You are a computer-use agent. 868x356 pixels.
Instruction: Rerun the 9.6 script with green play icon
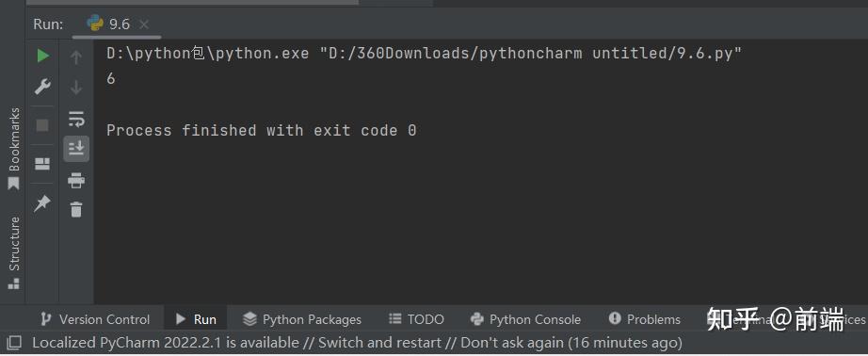(x=42, y=56)
